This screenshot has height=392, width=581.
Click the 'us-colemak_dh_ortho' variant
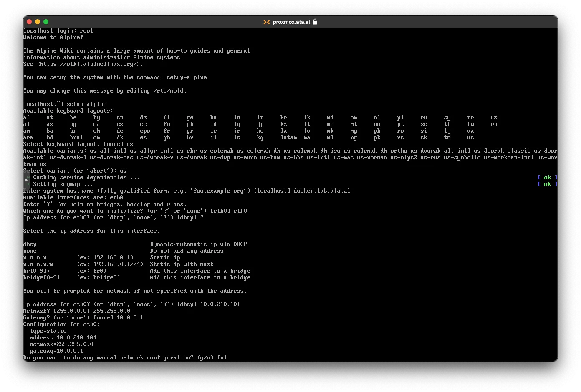click(x=376, y=151)
